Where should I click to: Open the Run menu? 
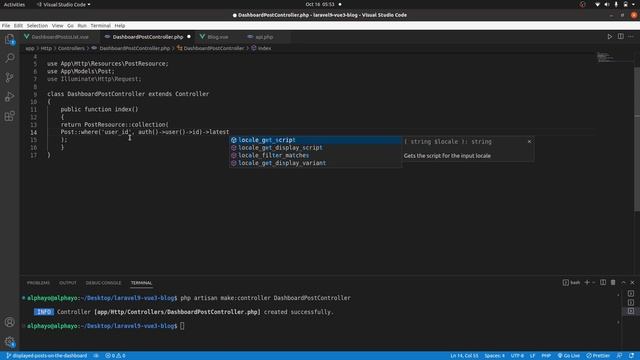pos(82,25)
